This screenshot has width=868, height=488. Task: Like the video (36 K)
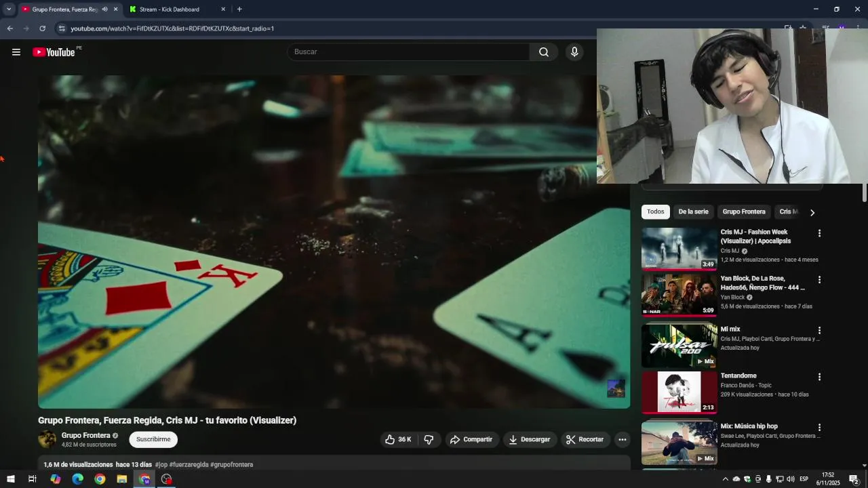(x=399, y=439)
